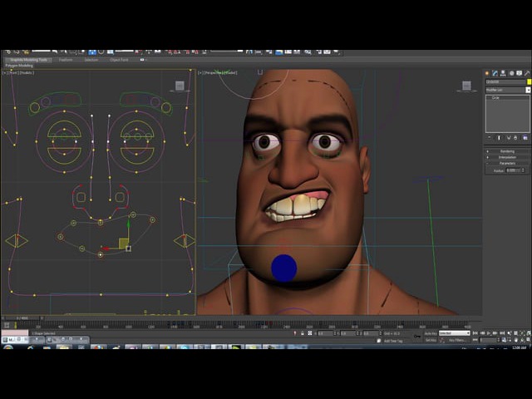Play the animation
The image size is (532, 399).
(x=489, y=333)
